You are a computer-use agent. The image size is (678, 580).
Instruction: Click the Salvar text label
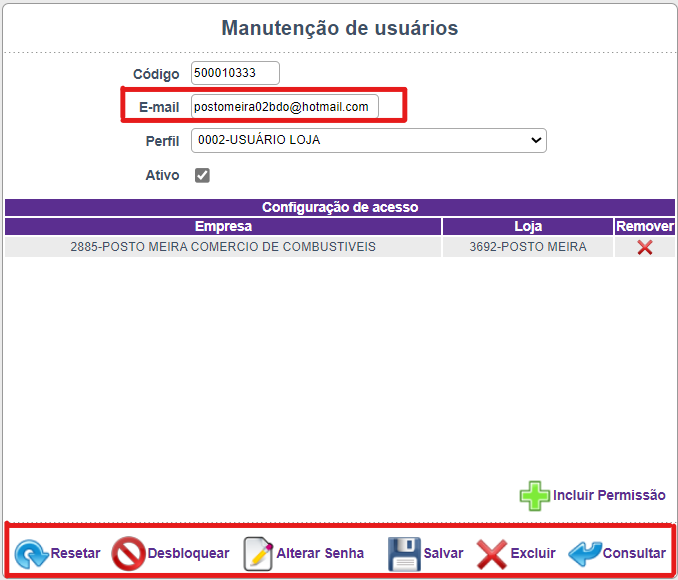(x=443, y=553)
